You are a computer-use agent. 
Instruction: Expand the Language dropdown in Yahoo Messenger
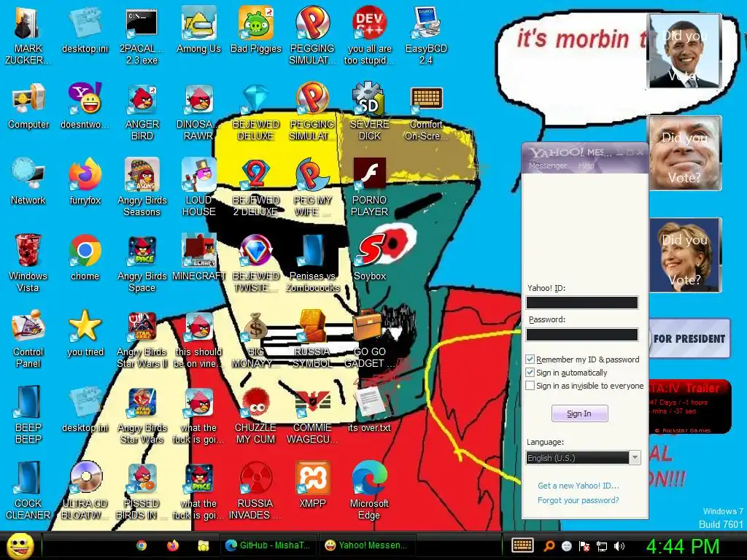tap(635, 458)
